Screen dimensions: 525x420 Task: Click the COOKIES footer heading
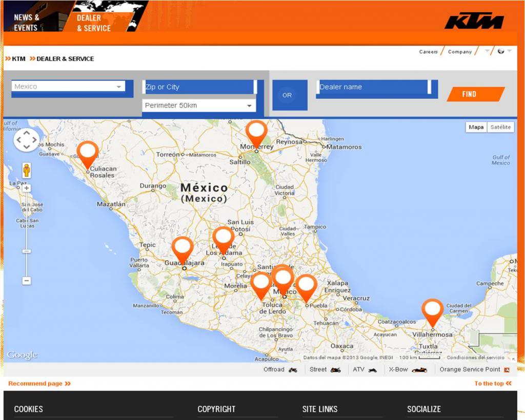click(x=29, y=409)
